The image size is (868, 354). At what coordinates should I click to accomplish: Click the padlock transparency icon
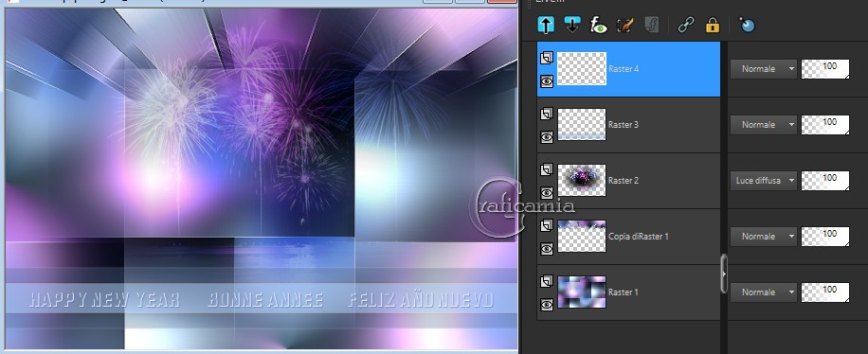click(713, 25)
